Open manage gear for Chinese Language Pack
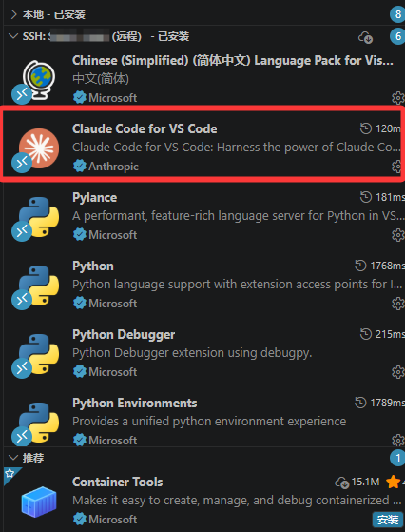 pyautogui.click(x=398, y=98)
